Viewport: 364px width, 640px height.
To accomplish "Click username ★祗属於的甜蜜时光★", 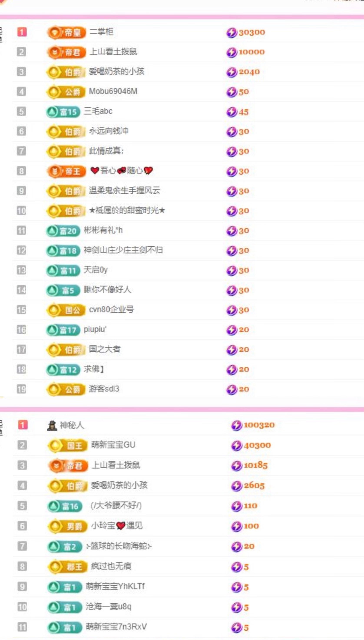I will pyautogui.click(x=127, y=210).
